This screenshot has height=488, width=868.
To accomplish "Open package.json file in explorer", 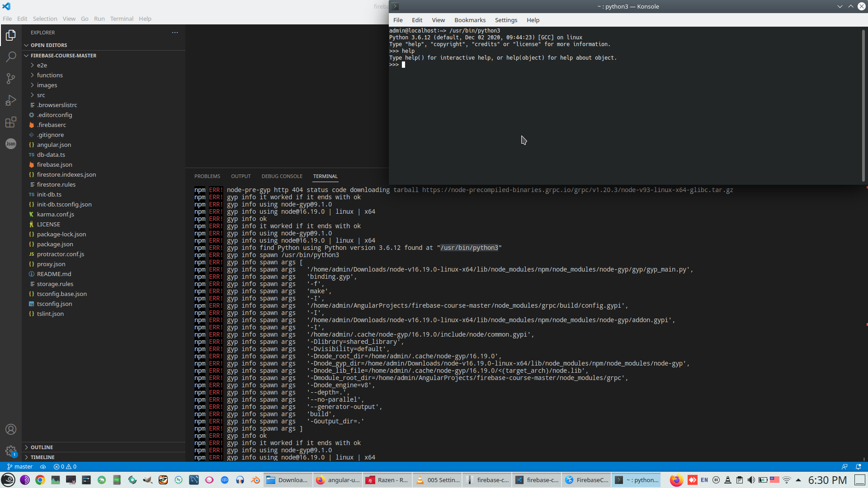I will pyautogui.click(x=55, y=244).
